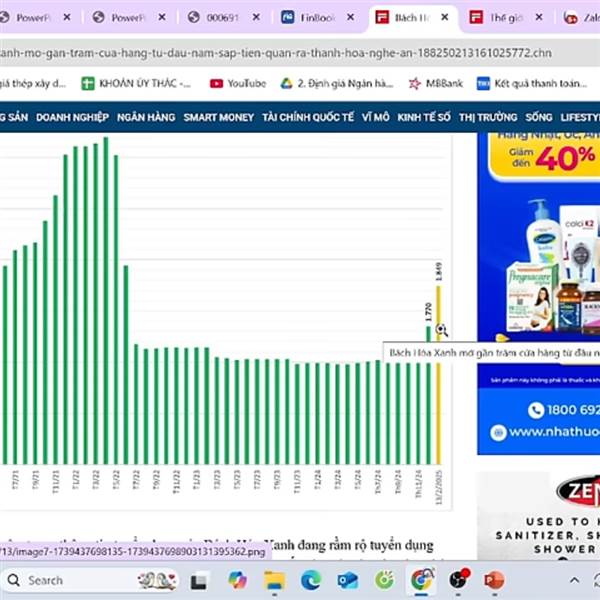Open Outlook from the taskbar
The width and height of the screenshot is (600, 600).
347,580
